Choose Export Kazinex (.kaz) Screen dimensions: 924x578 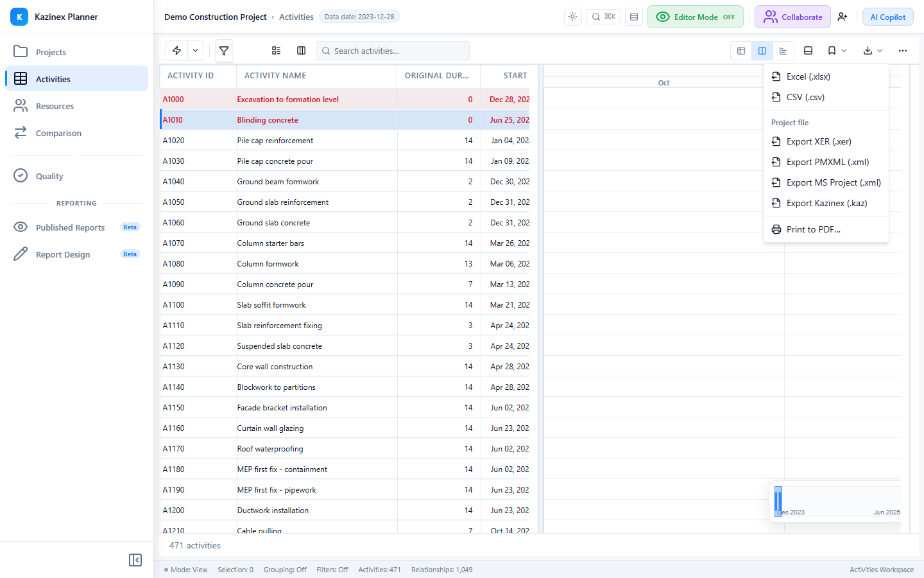click(826, 203)
